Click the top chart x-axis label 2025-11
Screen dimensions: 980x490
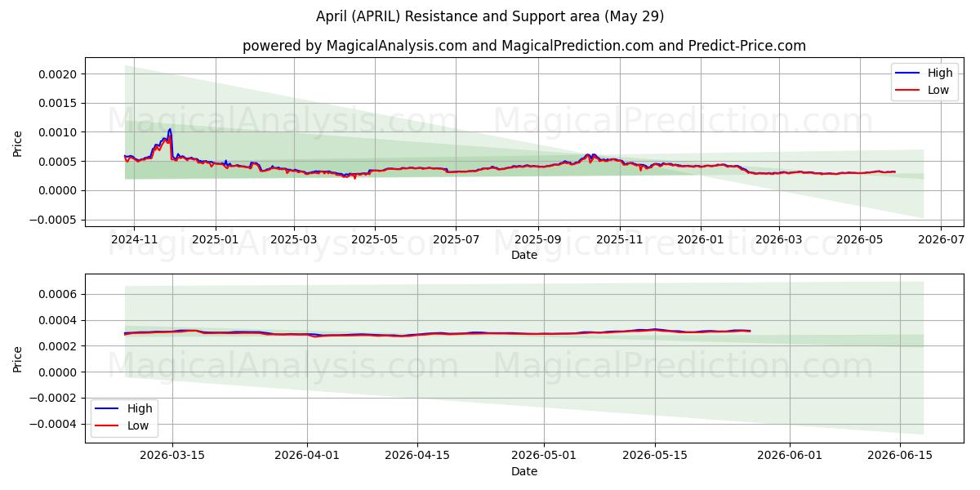(x=619, y=241)
